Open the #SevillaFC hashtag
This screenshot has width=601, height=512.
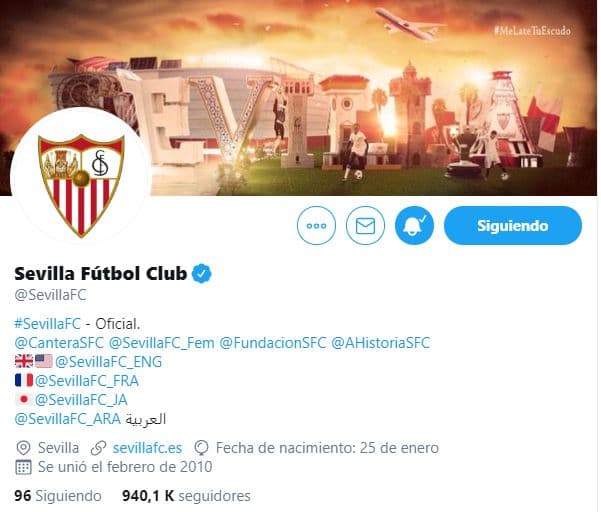[x=48, y=324]
